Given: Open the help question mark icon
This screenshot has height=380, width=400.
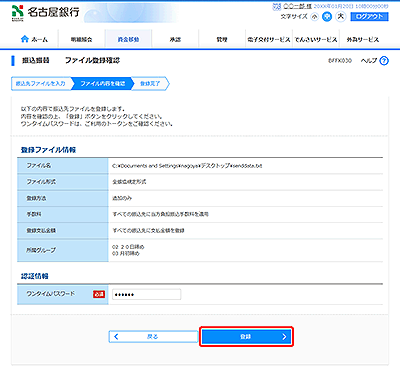Looking at the screenshot, I should tap(384, 61).
